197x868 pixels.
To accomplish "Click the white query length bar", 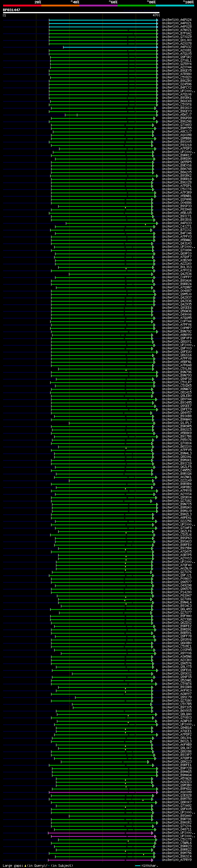I will point(81,13).
